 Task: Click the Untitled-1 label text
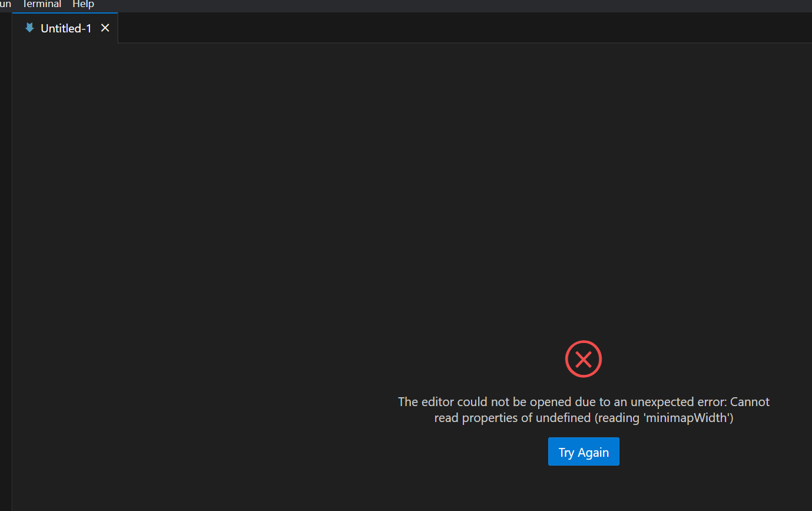[65, 28]
